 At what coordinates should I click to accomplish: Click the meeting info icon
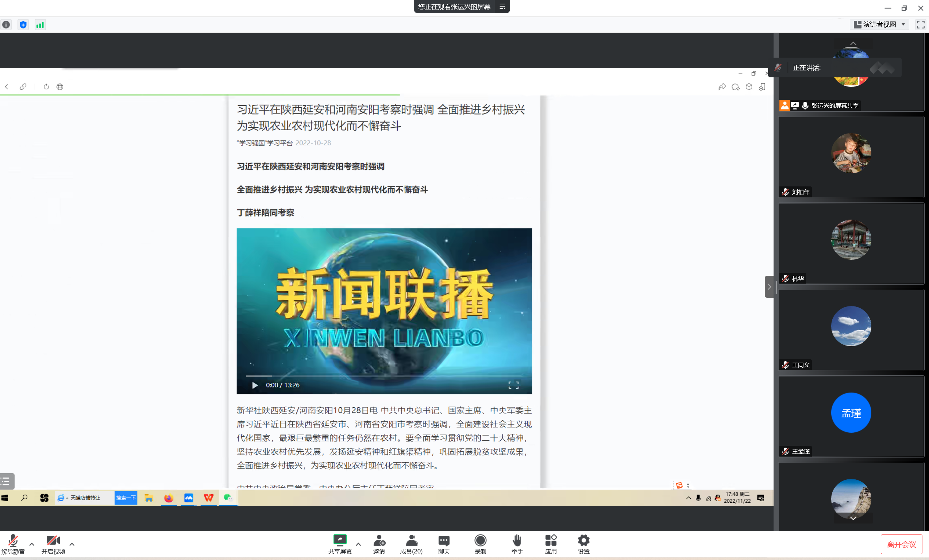tap(7, 25)
